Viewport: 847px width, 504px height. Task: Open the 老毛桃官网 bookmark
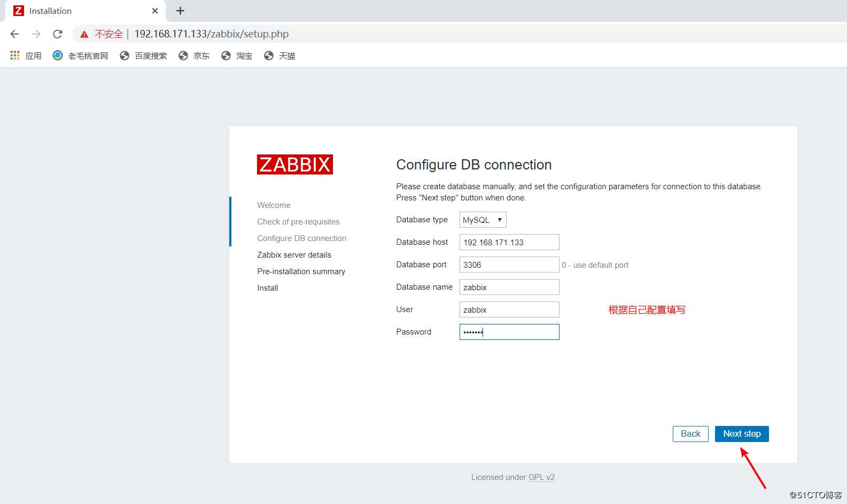[x=81, y=56]
